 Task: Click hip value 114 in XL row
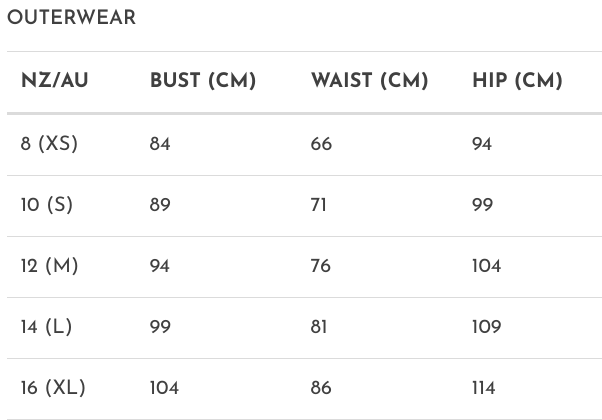pos(483,388)
